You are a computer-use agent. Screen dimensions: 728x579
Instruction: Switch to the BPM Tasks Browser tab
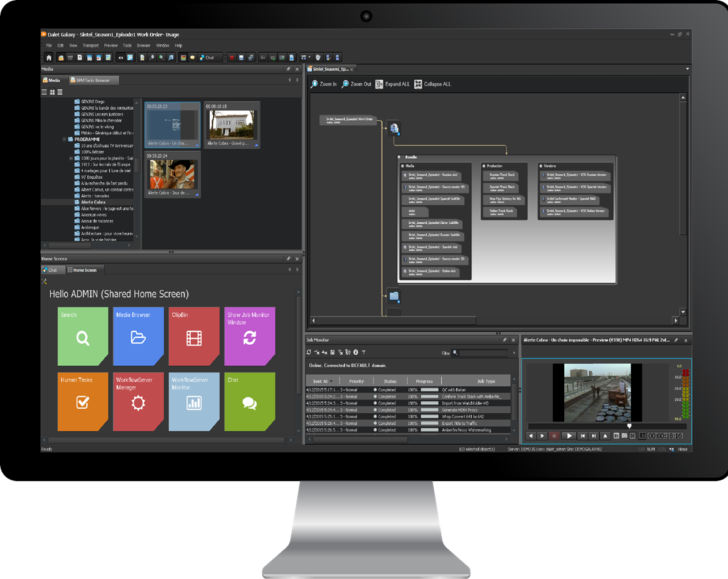point(92,80)
